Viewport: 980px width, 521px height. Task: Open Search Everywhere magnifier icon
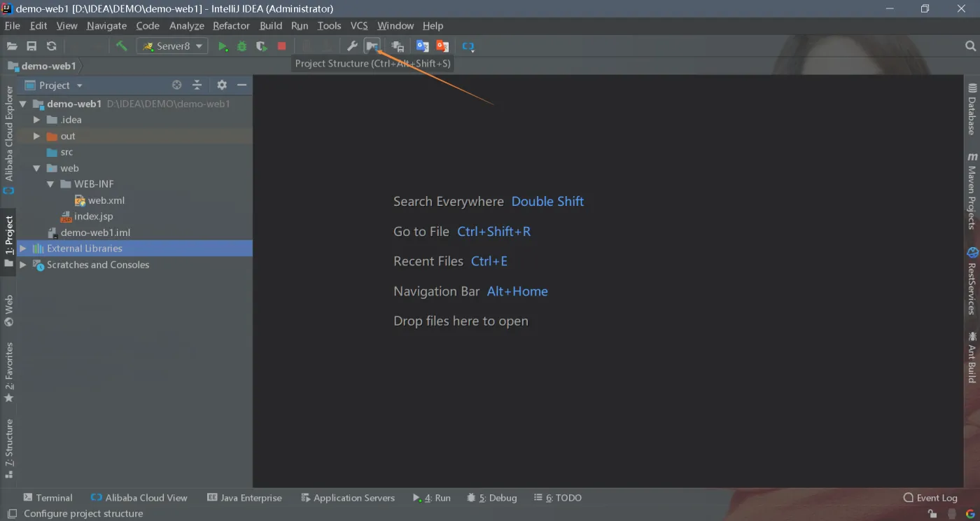(970, 46)
